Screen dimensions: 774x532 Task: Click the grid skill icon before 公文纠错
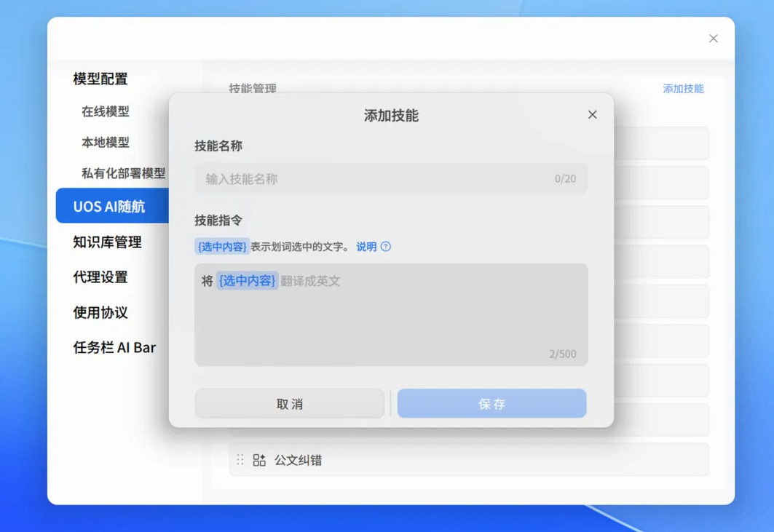tap(259, 460)
